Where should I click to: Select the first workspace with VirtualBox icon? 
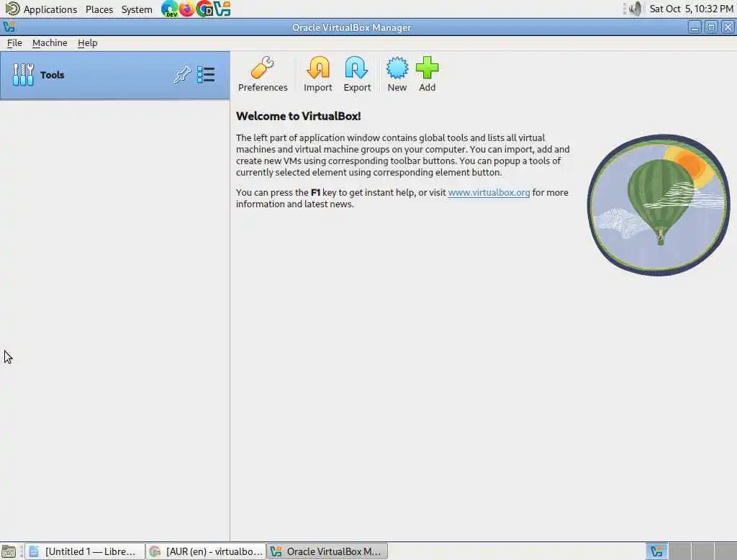pyautogui.click(x=656, y=551)
